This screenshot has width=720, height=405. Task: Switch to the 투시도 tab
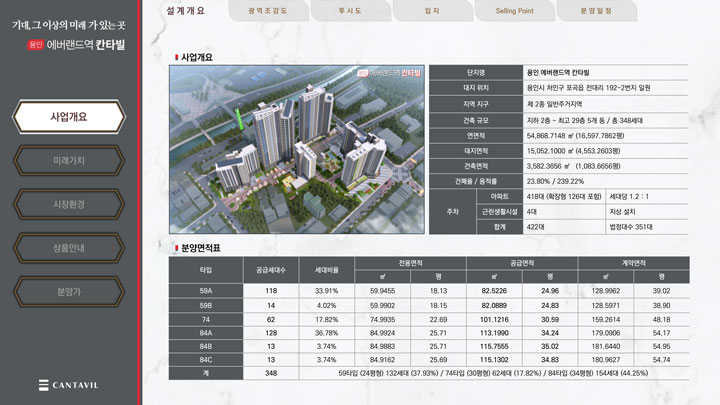tap(350, 11)
